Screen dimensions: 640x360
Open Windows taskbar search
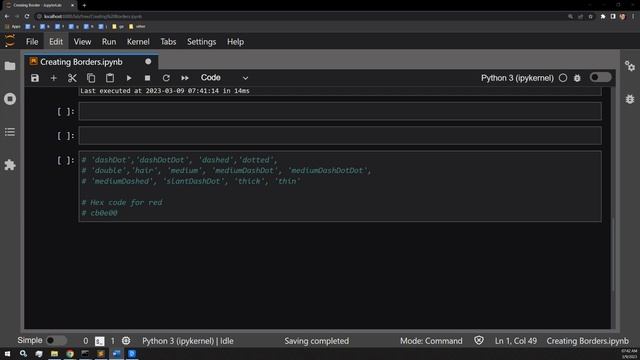pyautogui.click(x=23, y=353)
